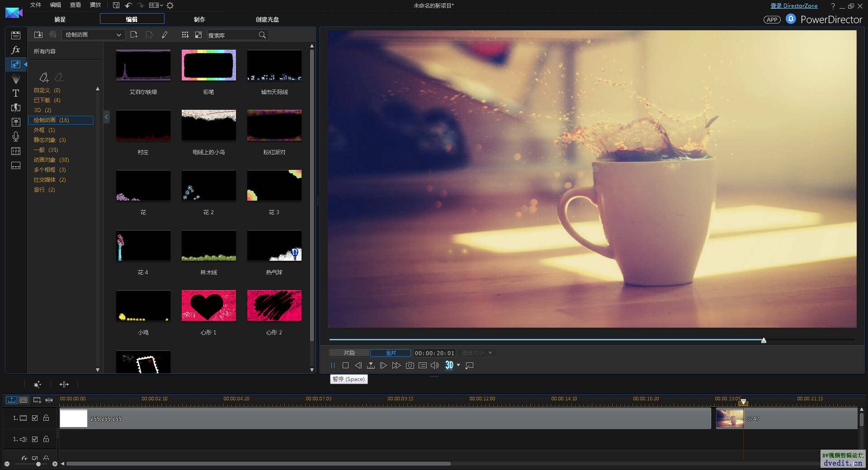Open the preview volume control
Screen dimensions: 868x470
point(435,365)
